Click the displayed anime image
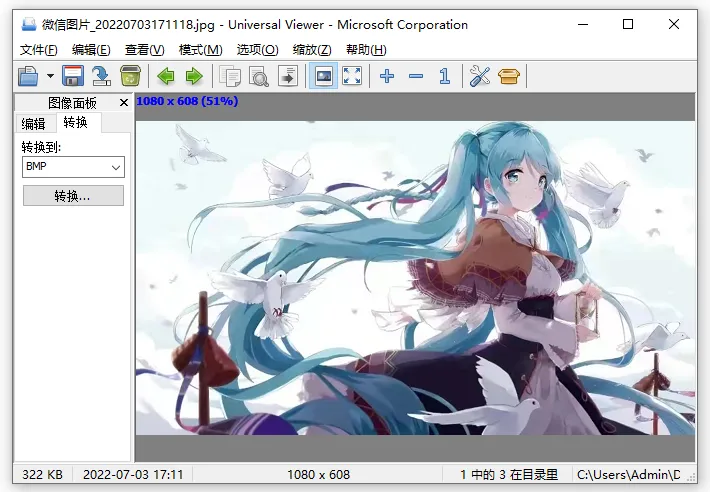This screenshot has width=710, height=492. tap(415, 278)
